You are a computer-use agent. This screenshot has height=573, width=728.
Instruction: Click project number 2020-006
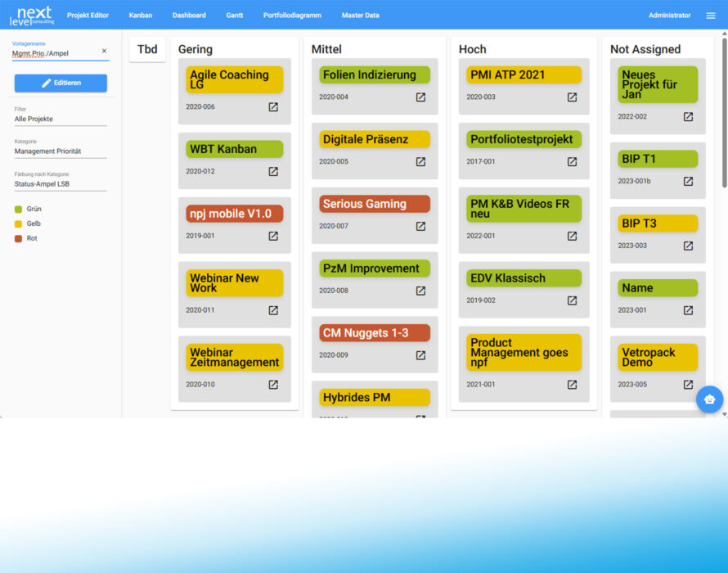(200, 107)
